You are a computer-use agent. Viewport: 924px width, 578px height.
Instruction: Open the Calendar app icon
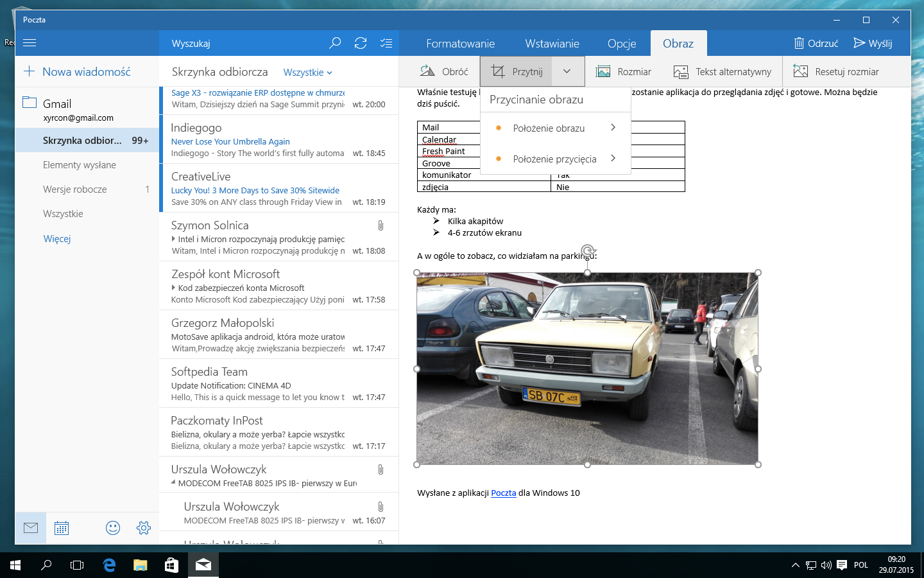tap(62, 528)
